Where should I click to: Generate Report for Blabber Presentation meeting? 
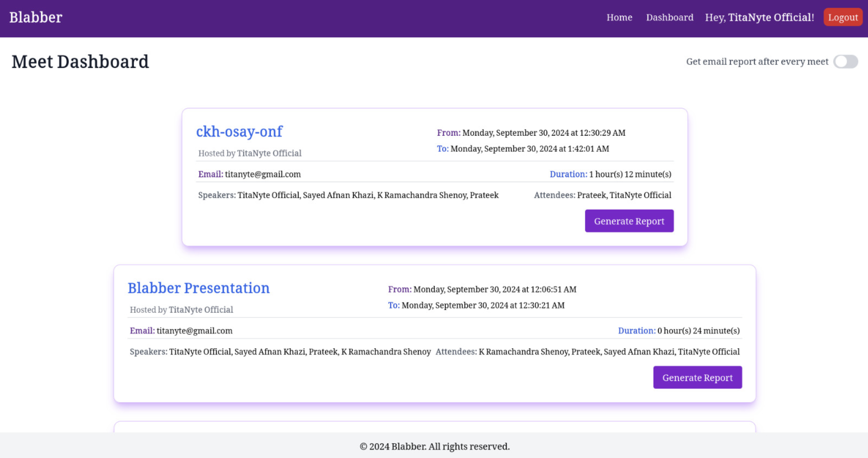[697, 377]
